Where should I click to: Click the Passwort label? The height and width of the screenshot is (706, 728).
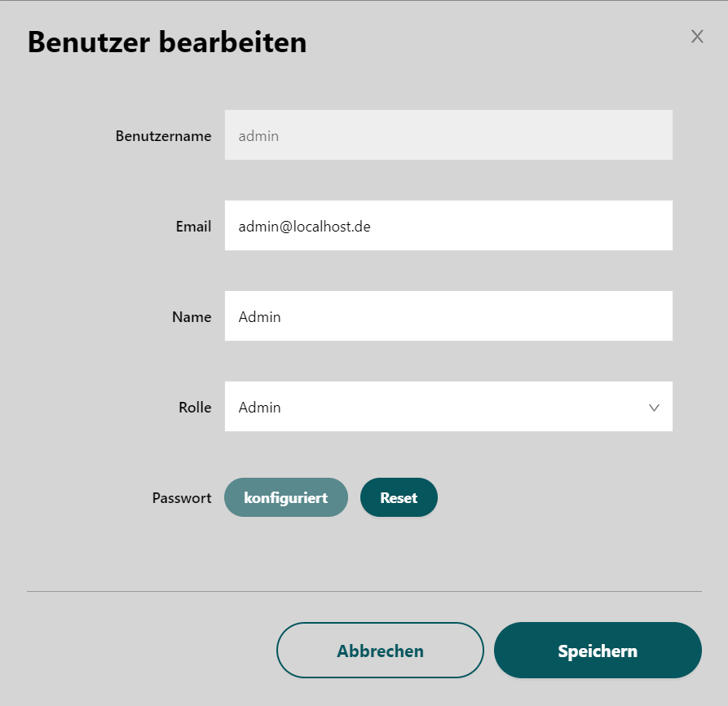[x=182, y=498]
